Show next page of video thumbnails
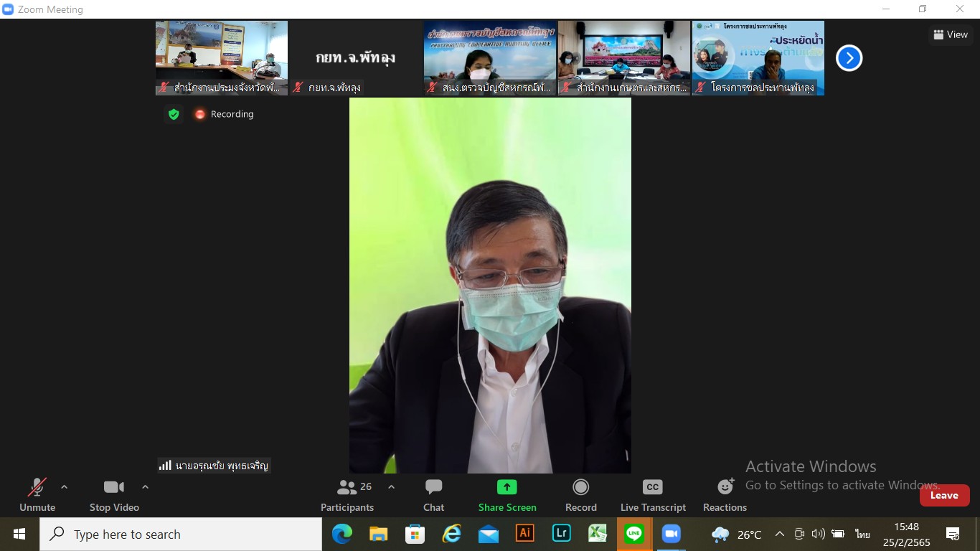This screenshot has width=980, height=551. (x=849, y=58)
